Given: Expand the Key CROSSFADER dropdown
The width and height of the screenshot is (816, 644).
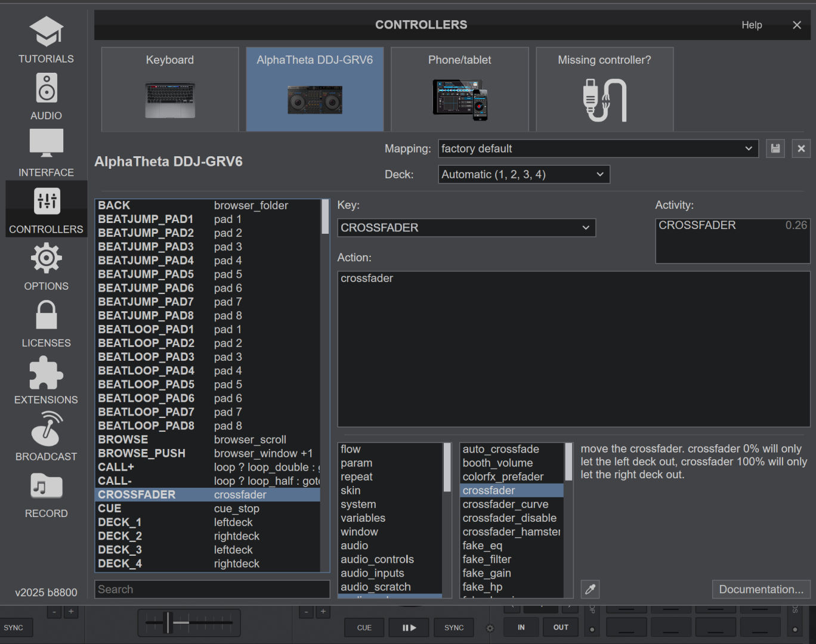Looking at the screenshot, I should tap(466, 228).
